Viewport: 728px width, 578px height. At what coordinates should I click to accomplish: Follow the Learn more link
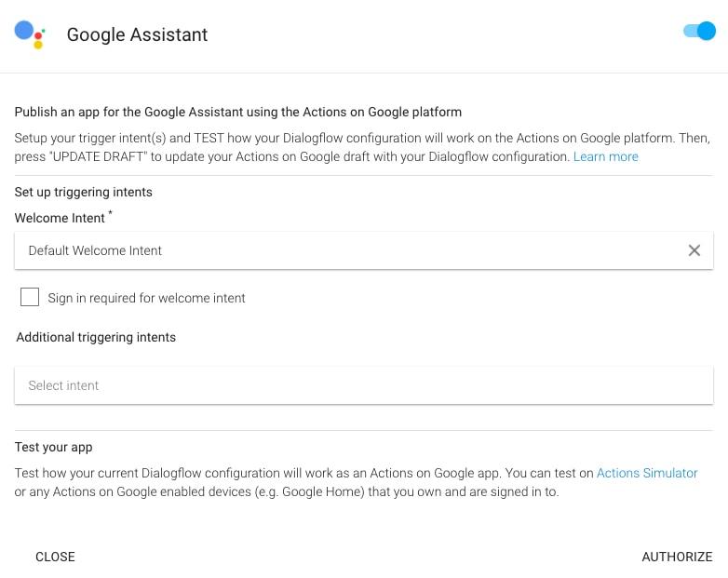[x=605, y=157]
